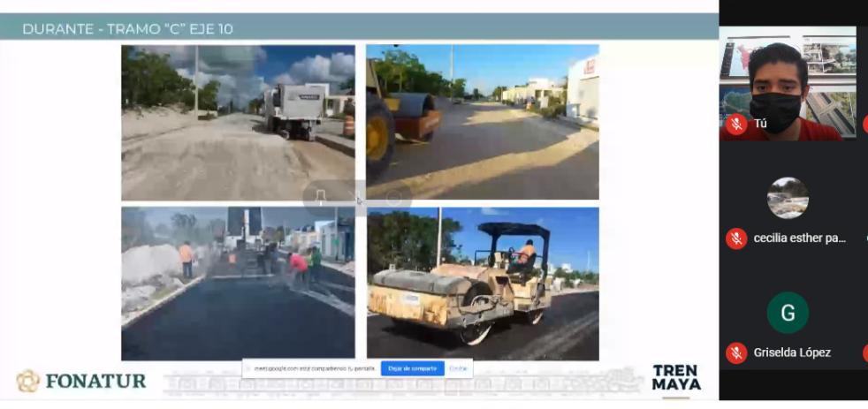Click the 'DURANTE - TRAMO "C" EJE 10' heading

(x=127, y=29)
